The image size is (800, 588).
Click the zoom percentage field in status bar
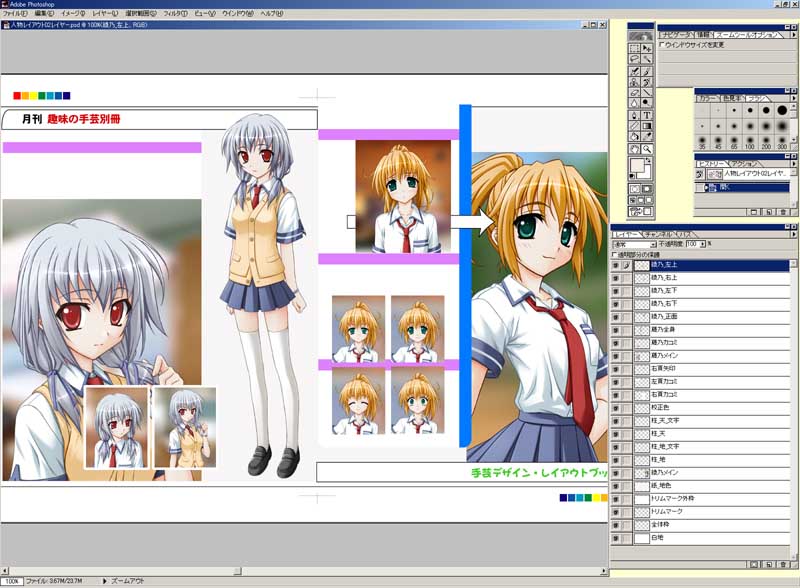(x=12, y=581)
